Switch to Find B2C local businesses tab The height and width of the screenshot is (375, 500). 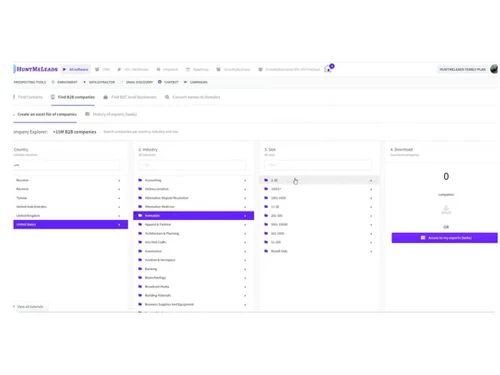[130, 97]
